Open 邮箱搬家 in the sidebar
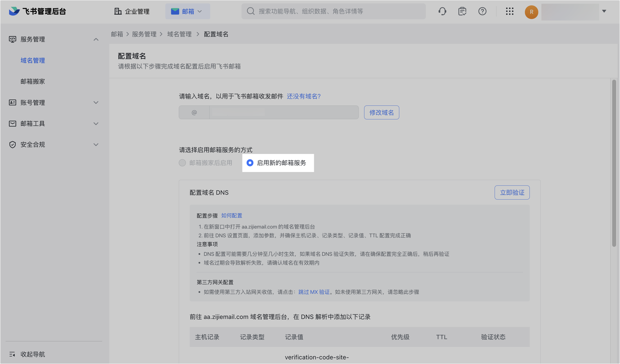This screenshot has width=620, height=364. click(x=33, y=81)
